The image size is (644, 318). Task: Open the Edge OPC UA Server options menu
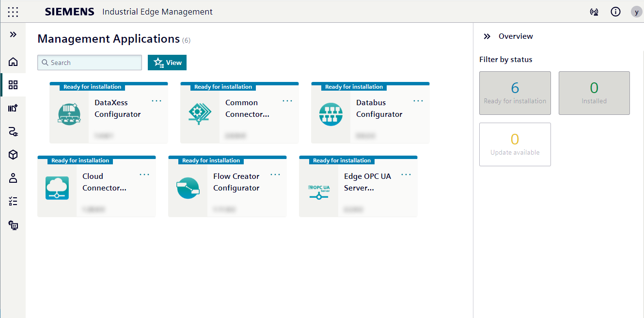point(406,175)
